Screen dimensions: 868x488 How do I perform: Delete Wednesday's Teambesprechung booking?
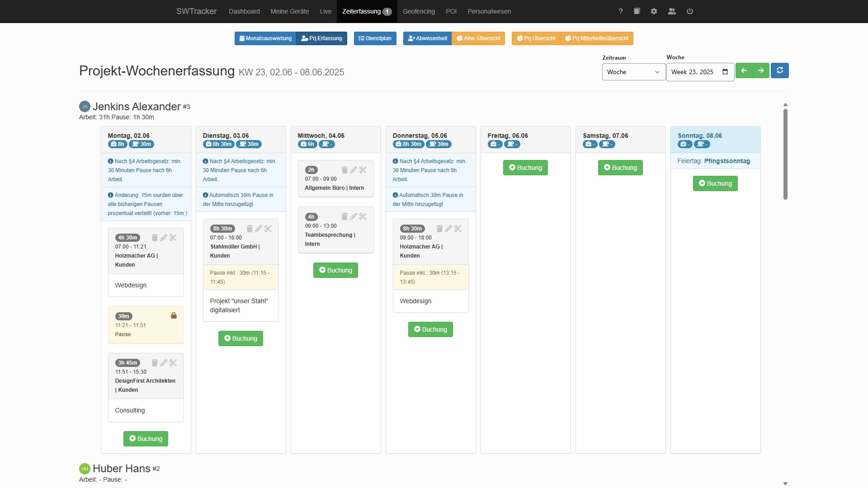[x=344, y=216]
